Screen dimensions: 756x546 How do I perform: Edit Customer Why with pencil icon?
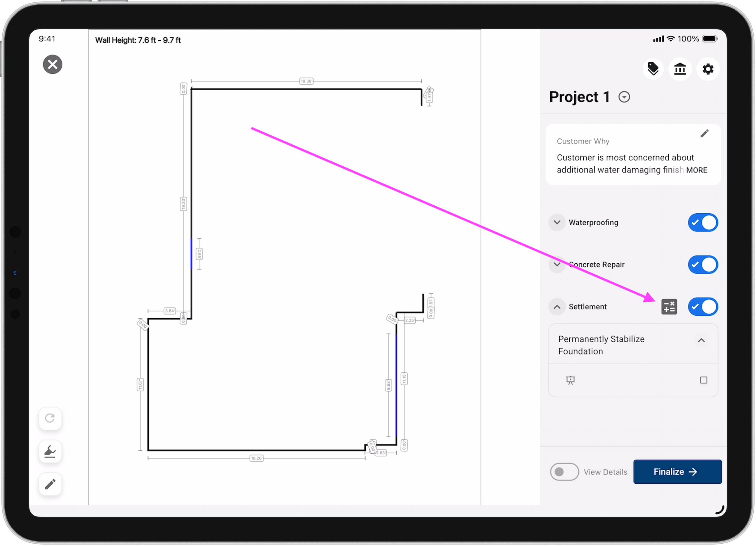pos(704,134)
